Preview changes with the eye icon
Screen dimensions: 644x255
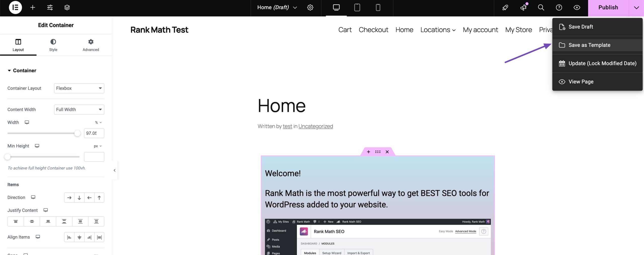point(577,8)
